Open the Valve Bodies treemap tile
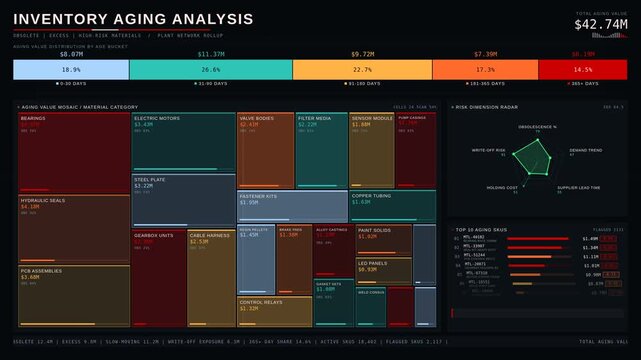Screen dimensions: 641x360 [x=265, y=150]
